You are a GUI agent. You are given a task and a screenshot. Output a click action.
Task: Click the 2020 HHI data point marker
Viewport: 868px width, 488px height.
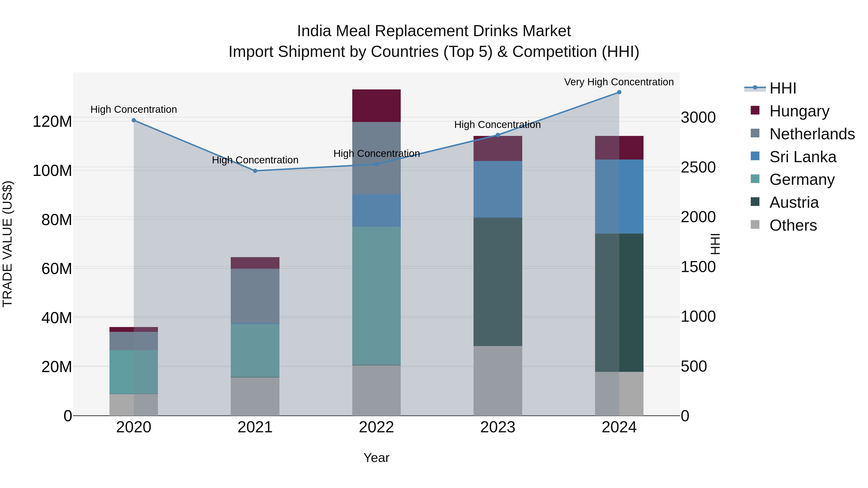pyautogui.click(x=134, y=120)
